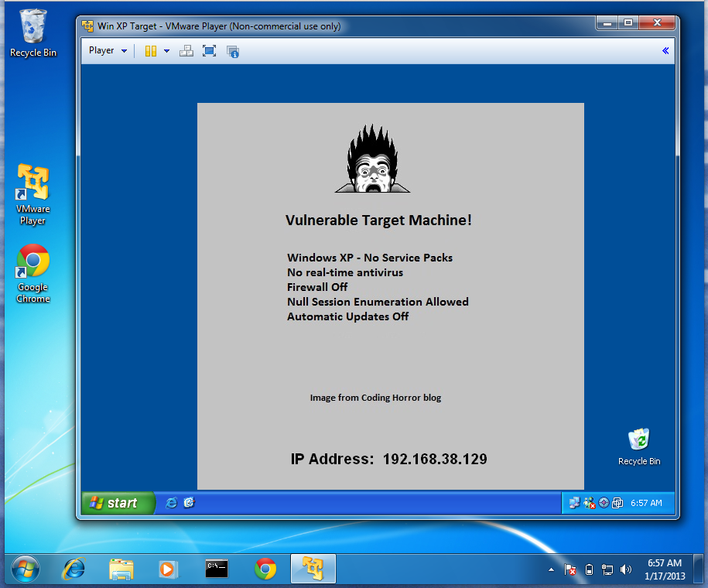Select the VMware Player desktop shortcut
This screenshot has width=708, height=588.
pyautogui.click(x=33, y=195)
